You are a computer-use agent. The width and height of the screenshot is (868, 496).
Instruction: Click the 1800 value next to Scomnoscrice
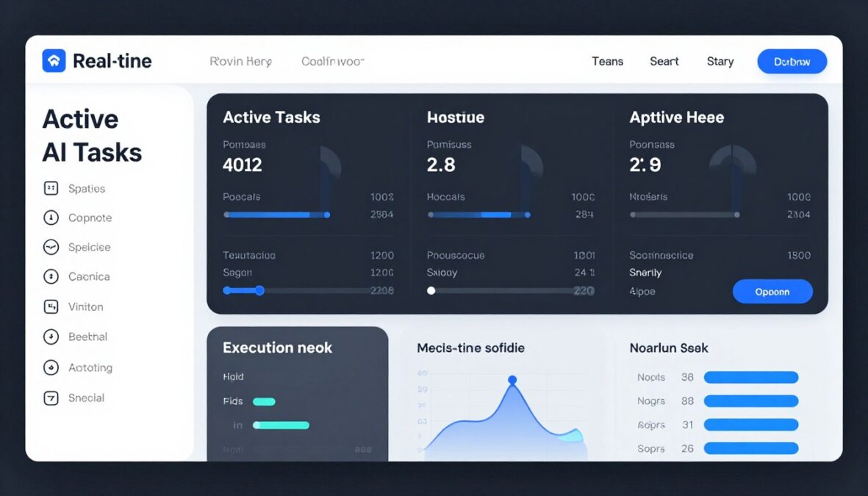(x=799, y=255)
